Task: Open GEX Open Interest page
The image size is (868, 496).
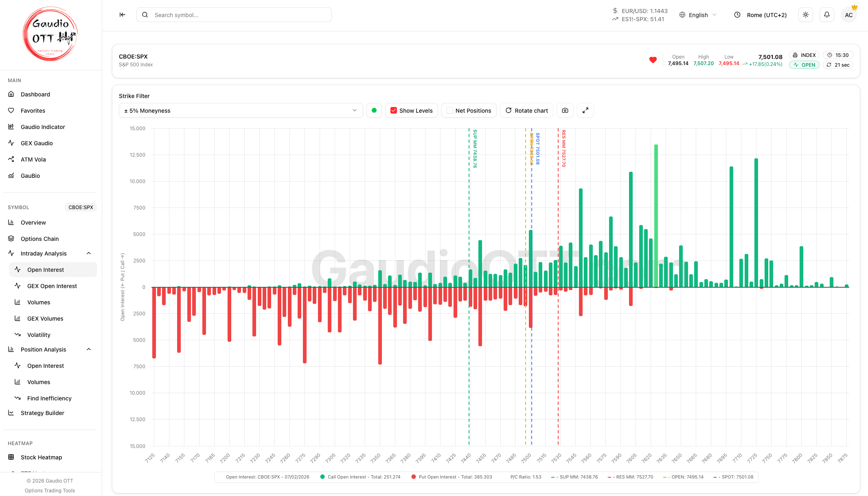Action: pyautogui.click(x=53, y=286)
